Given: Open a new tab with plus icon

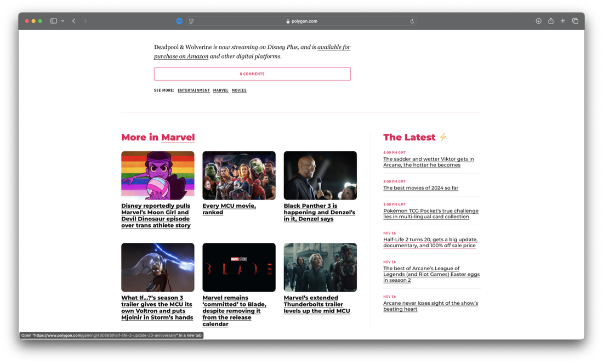Looking at the screenshot, I should (x=562, y=21).
